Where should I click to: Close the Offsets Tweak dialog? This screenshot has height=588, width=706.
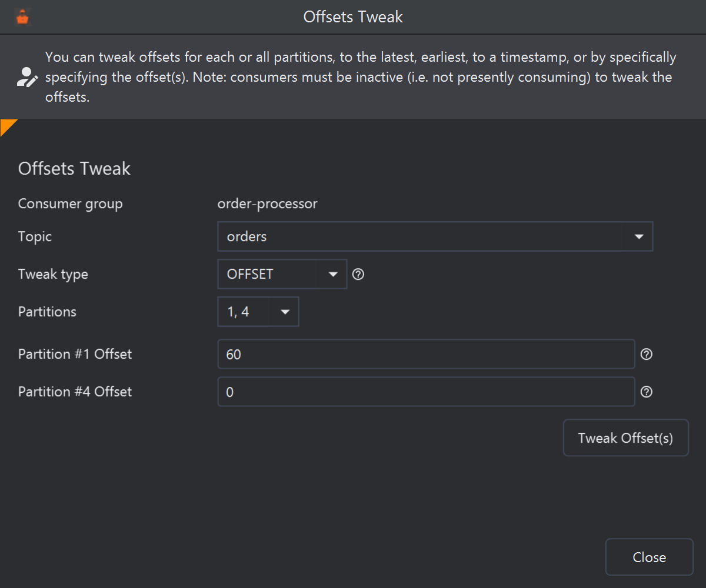[x=650, y=557]
